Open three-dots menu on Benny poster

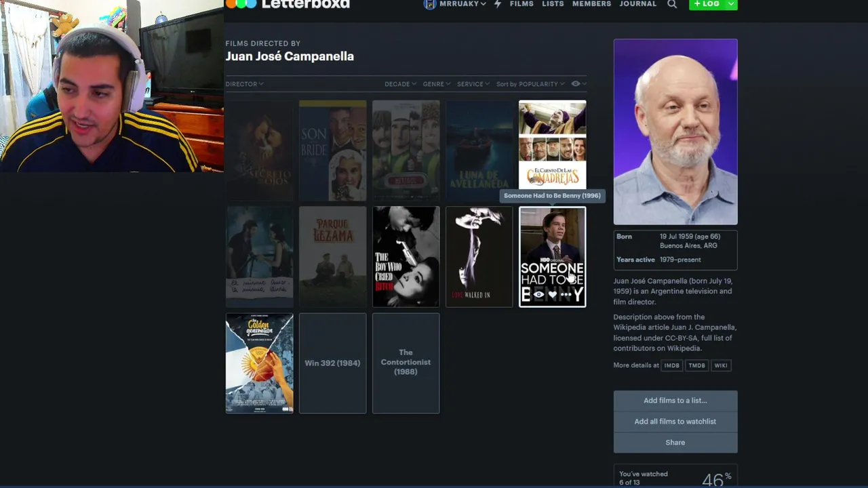click(x=566, y=294)
